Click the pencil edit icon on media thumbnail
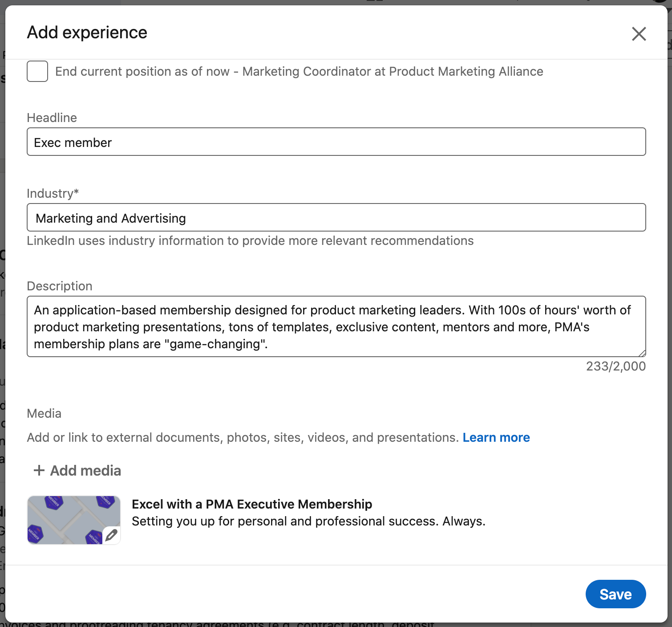Image resolution: width=672 pixels, height=627 pixels. pyautogui.click(x=112, y=535)
